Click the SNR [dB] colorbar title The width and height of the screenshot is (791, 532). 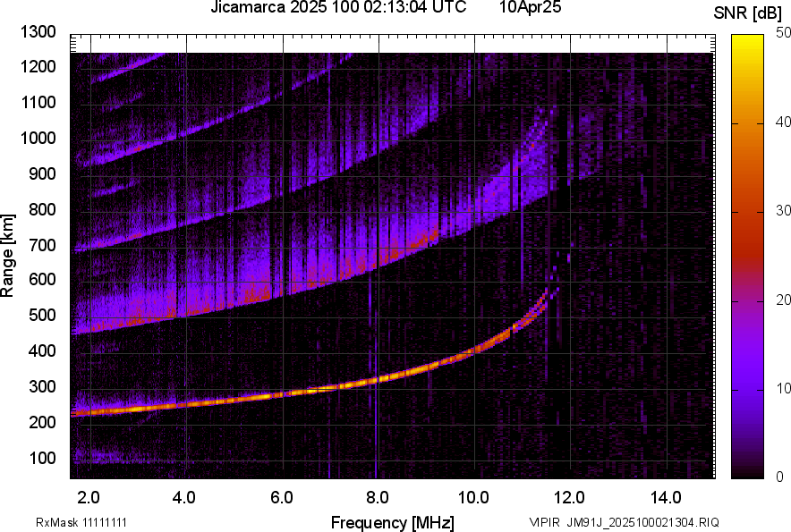tap(750, 13)
